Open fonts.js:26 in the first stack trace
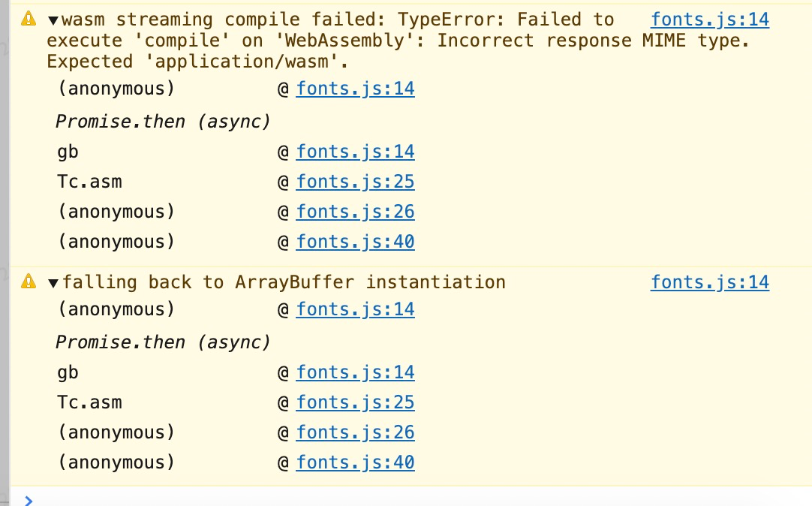The width and height of the screenshot is (812, 506). point(355,211)
